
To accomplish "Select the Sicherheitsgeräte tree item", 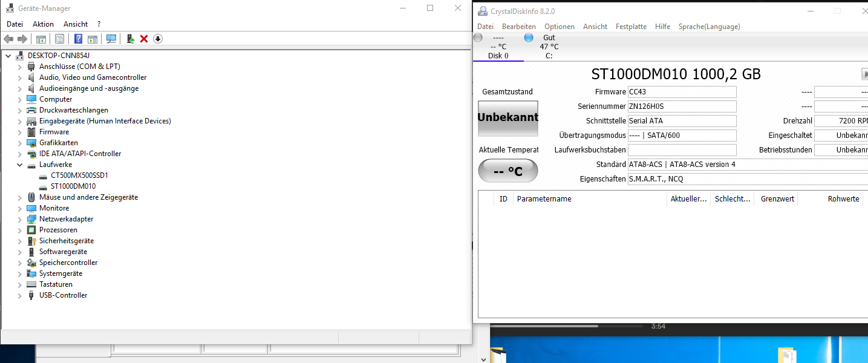I will 67,241.
